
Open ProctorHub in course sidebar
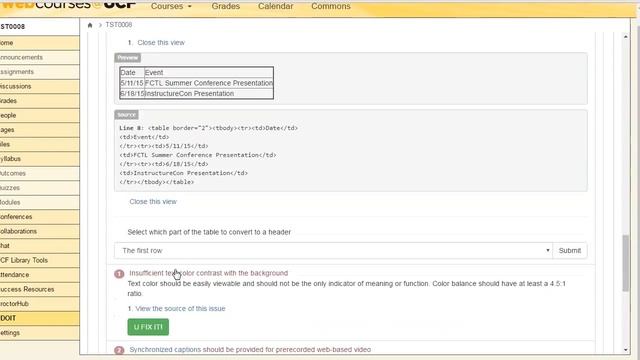click(40, 304)
